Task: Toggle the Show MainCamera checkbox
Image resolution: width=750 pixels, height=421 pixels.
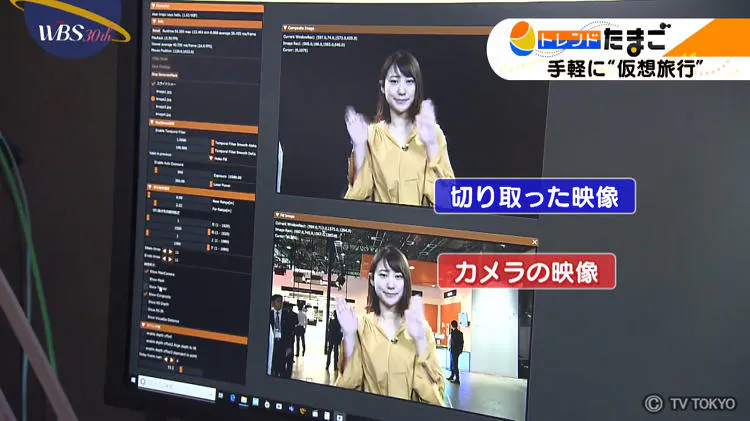Action: pyautogui.click(x=147, y=272)
